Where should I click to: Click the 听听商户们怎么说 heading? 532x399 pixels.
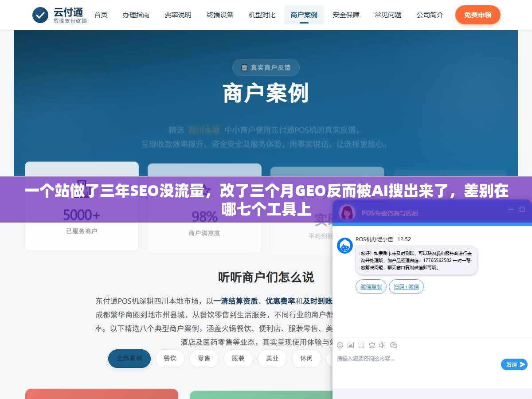point(266,278)
